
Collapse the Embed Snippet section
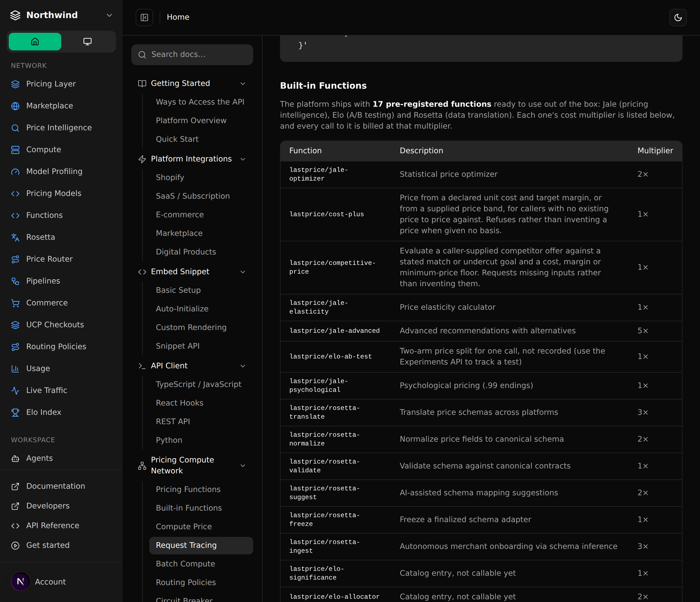(243, 272)
